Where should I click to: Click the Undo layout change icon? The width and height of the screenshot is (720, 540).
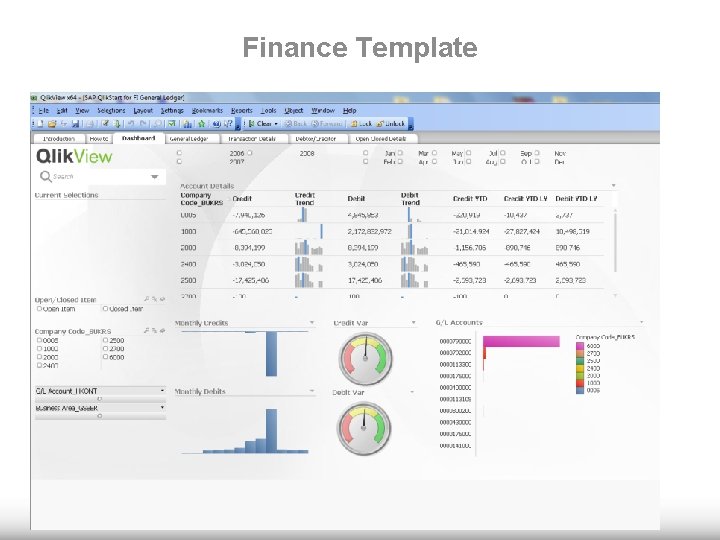tap(131, 124)
